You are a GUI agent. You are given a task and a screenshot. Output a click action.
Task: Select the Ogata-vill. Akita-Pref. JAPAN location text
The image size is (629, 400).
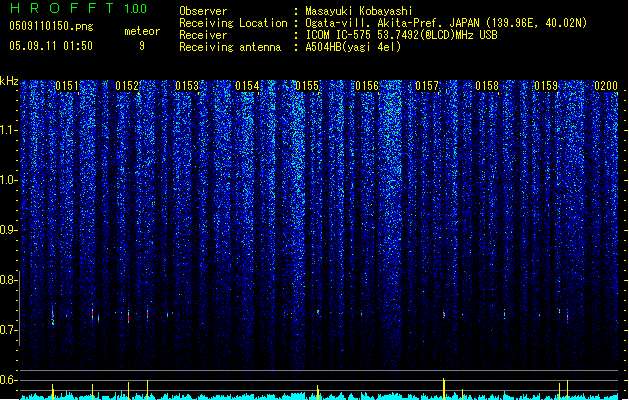[x=446, y=23]
